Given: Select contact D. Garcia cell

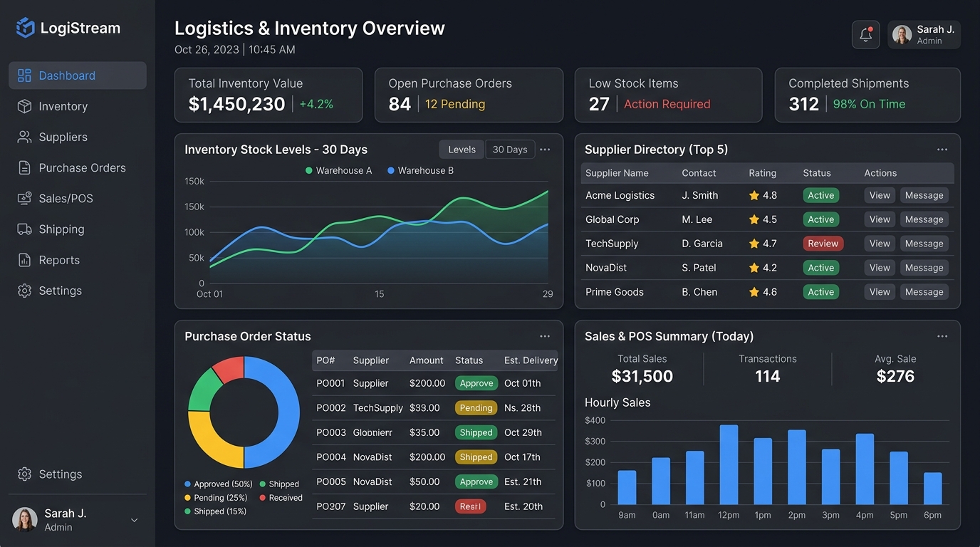Looking at the screenshot, I should click(702, 244).
